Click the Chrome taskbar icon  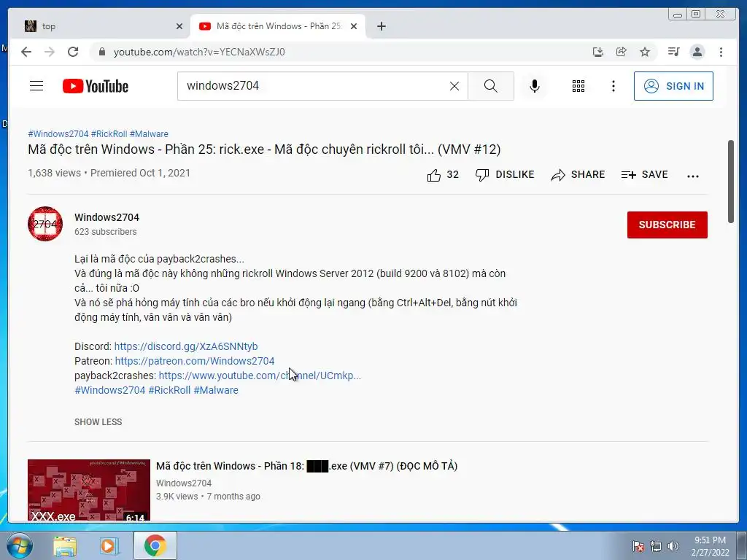pyautogui.click(x=155, y=545)
